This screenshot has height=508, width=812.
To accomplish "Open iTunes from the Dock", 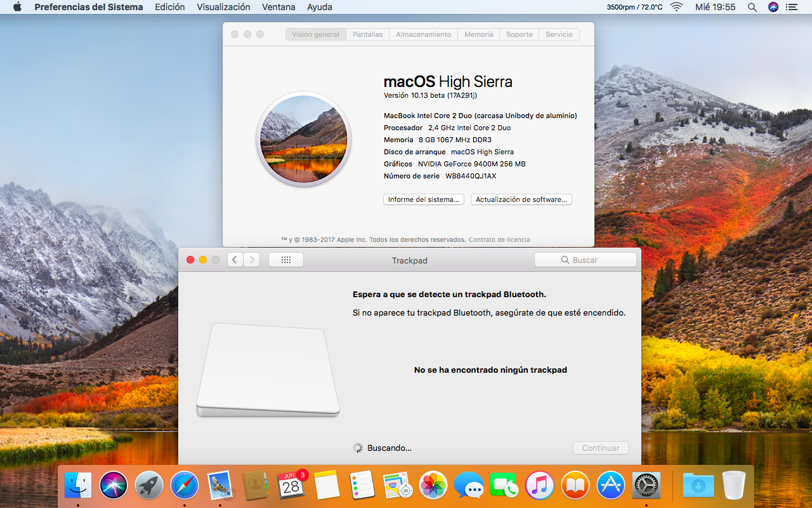I will pos(540,486).
